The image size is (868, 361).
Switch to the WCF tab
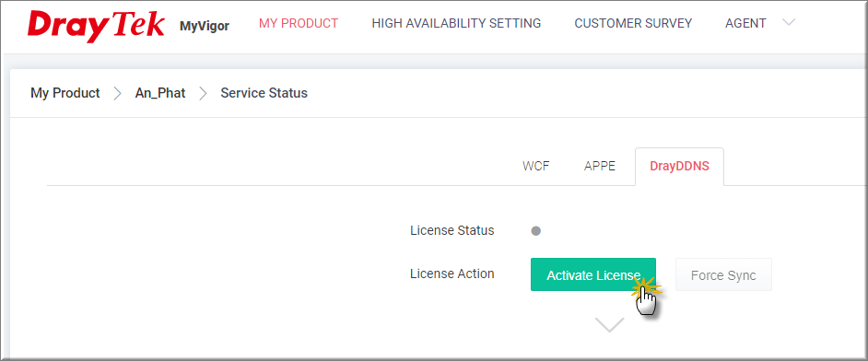pos(536,167)
